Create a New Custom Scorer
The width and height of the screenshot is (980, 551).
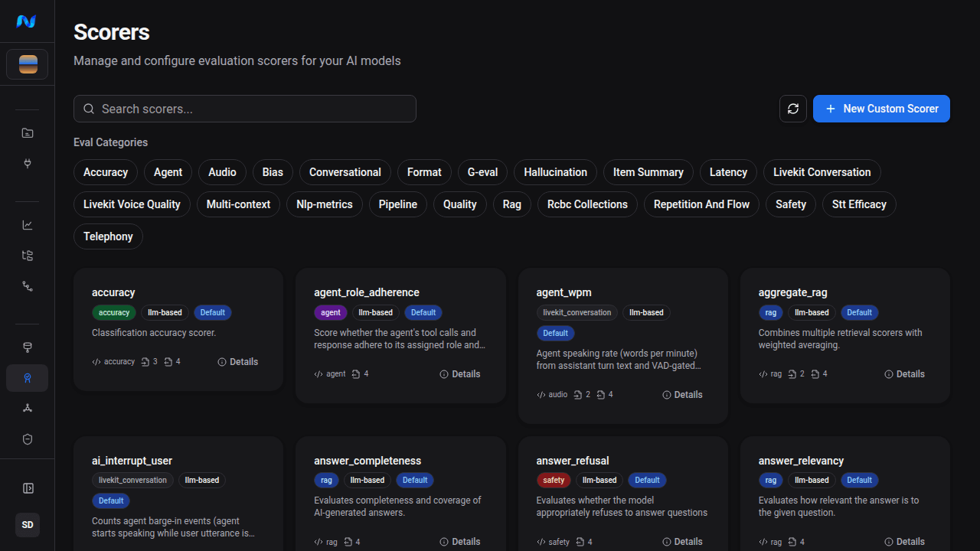coord(881,109)
